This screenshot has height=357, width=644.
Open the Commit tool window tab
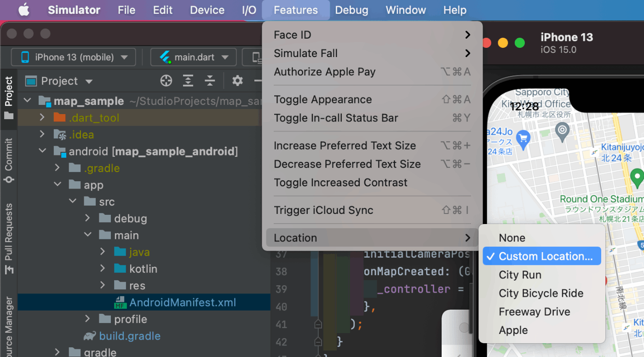coord(9,161)
